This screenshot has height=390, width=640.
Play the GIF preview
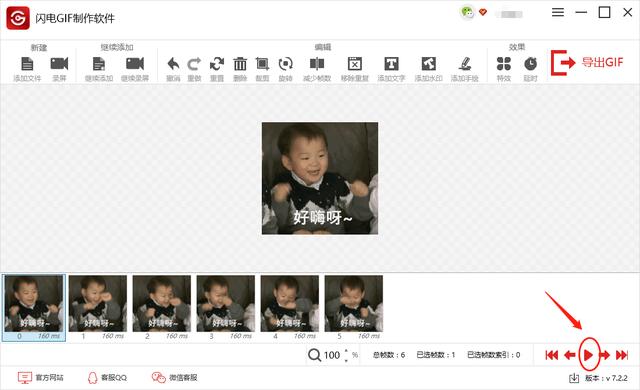point(588,355)
